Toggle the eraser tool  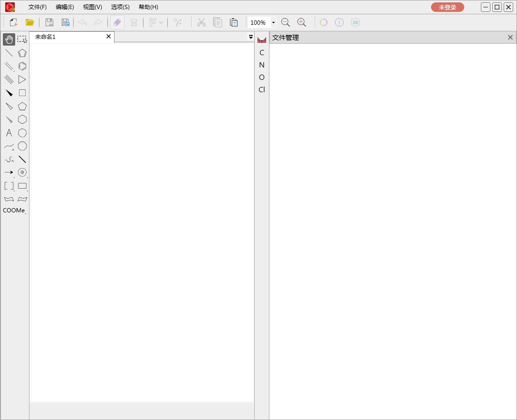(117, 22)
